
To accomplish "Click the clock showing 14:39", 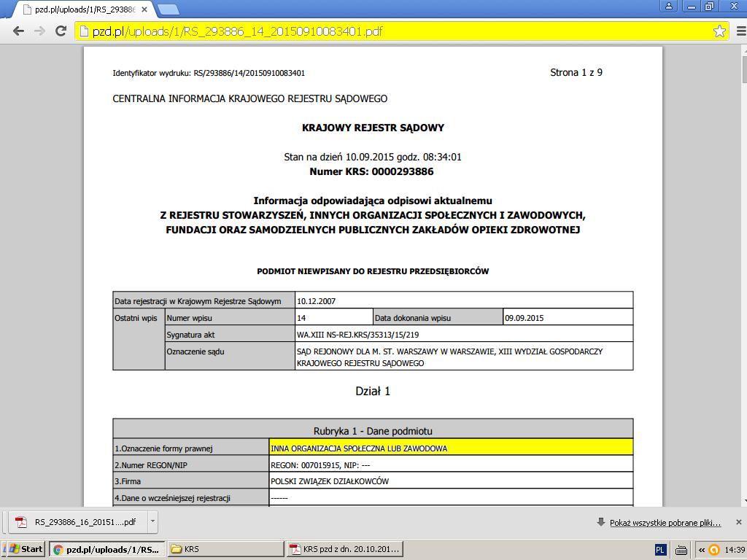I will click(x=735, y=550).
